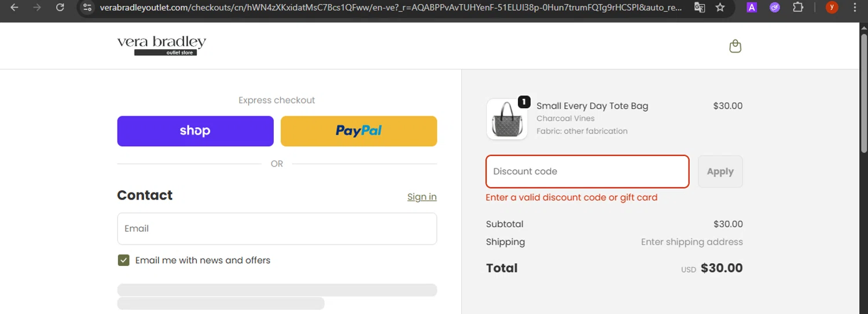Click into the Discount code field
The image size is (868, 314).
click(587, 172)
